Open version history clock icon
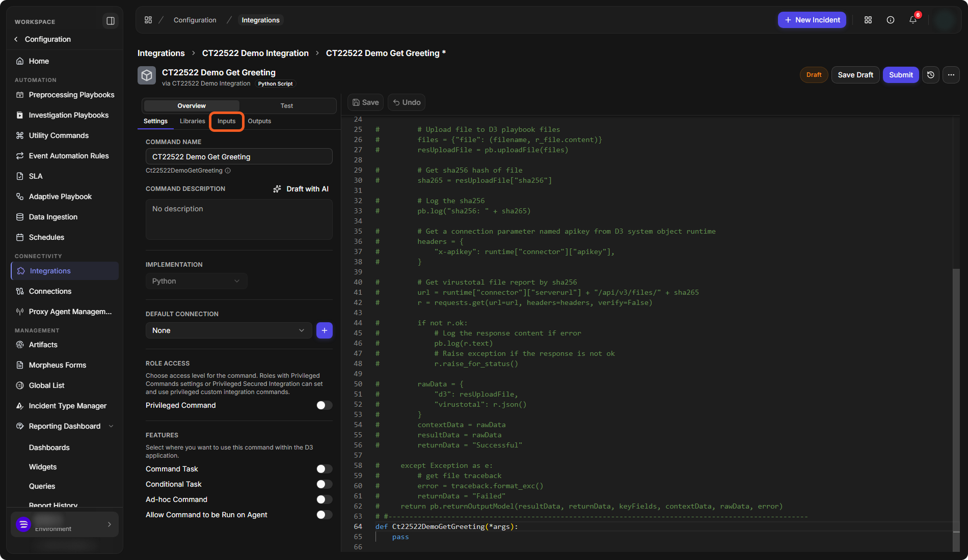 click(x=931, y=75)
